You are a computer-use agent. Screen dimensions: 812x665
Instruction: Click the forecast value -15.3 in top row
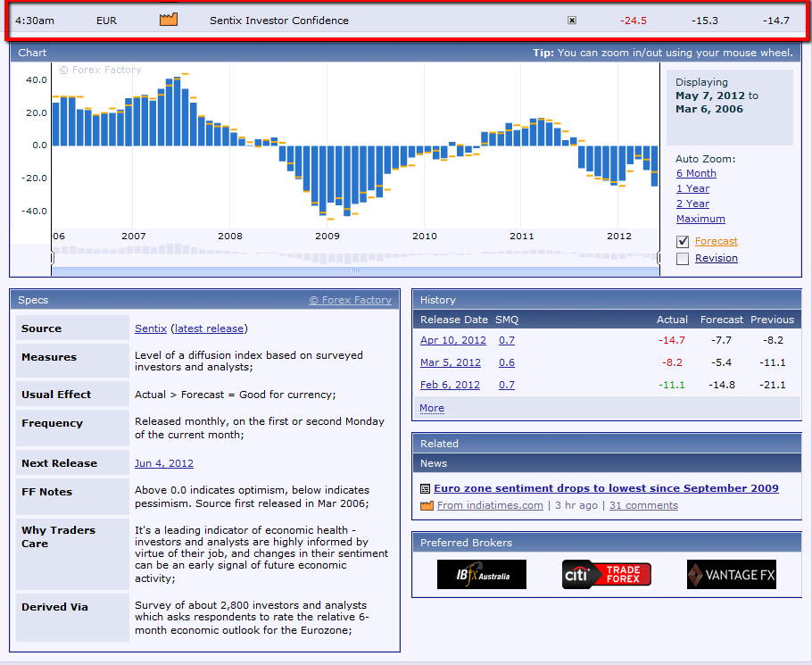(705, 21)
